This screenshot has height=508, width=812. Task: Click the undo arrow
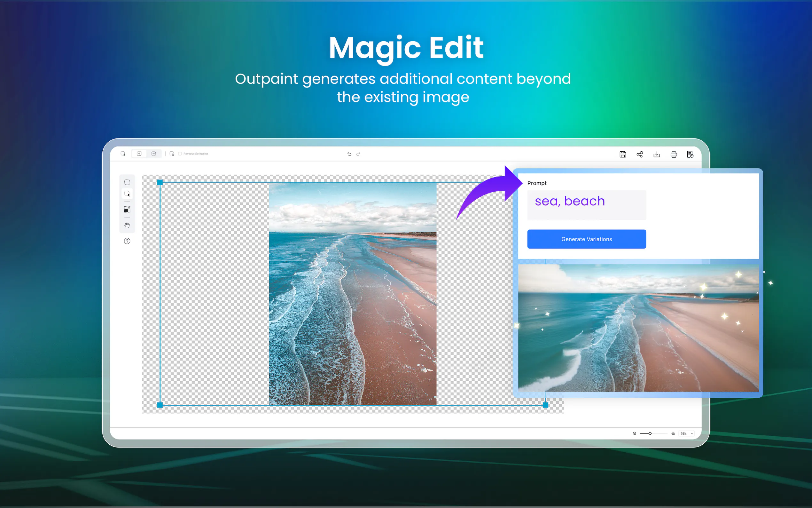pyautogui.click(x=349, y=154)
